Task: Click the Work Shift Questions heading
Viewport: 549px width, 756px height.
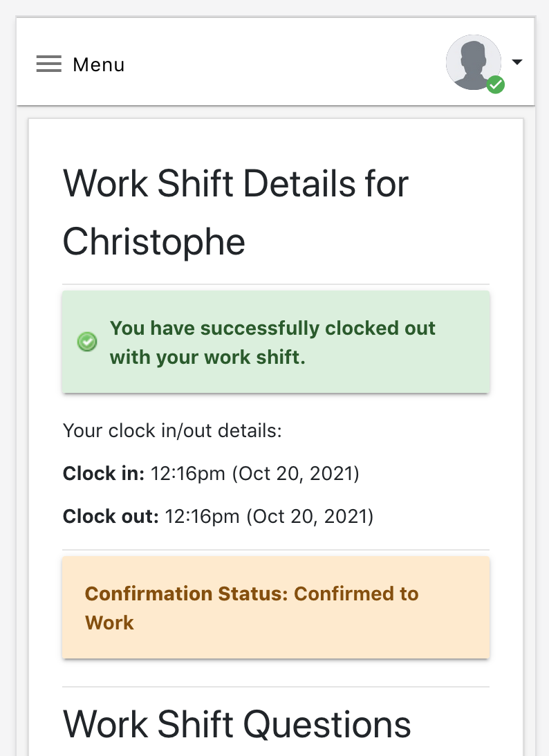Action: [236, 724]
